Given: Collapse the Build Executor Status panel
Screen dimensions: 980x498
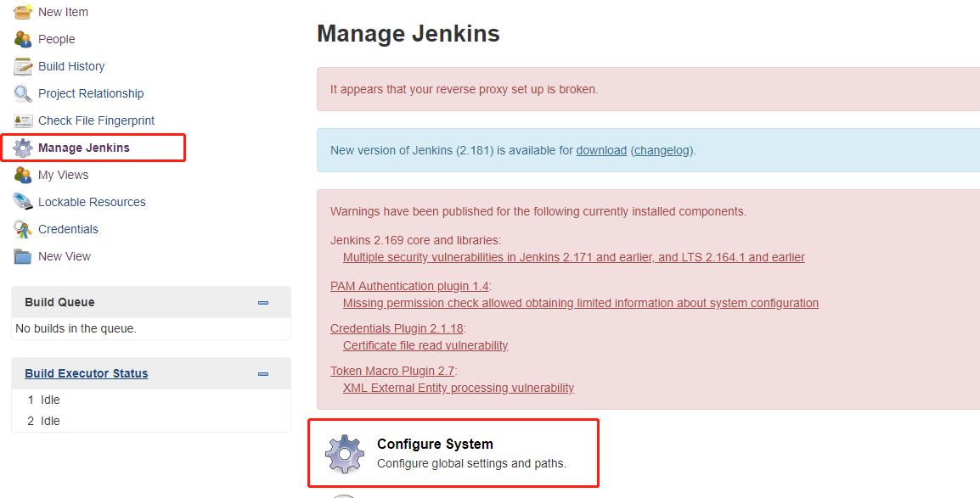Looking at the screenshot, I should 263,374.
